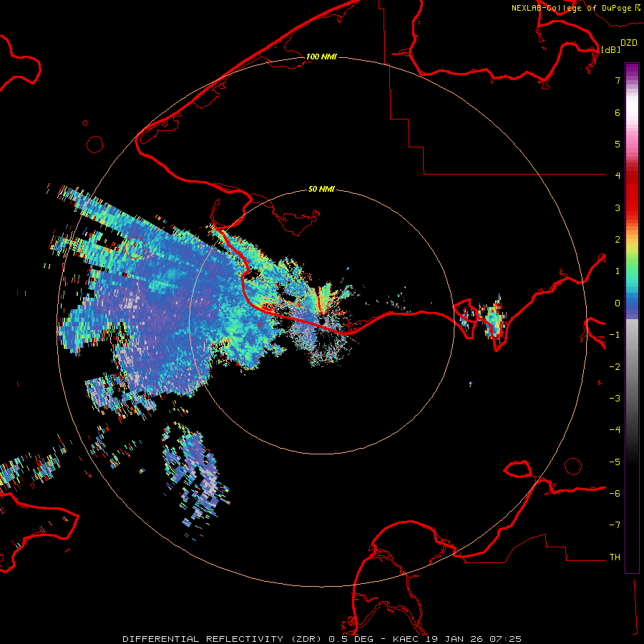Click the 100 NMI range ring label
Viewport: 644px width, 644px height.
point(321,57)
